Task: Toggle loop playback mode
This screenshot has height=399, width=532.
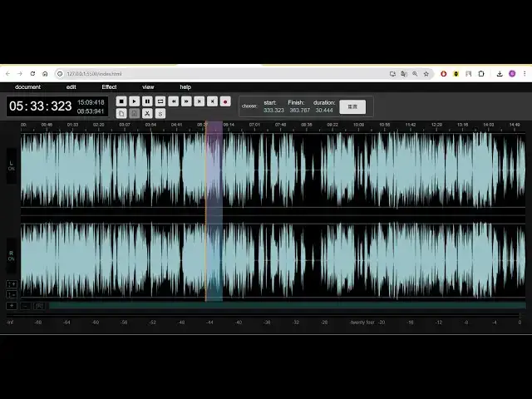Action: (x=160, y=101)
